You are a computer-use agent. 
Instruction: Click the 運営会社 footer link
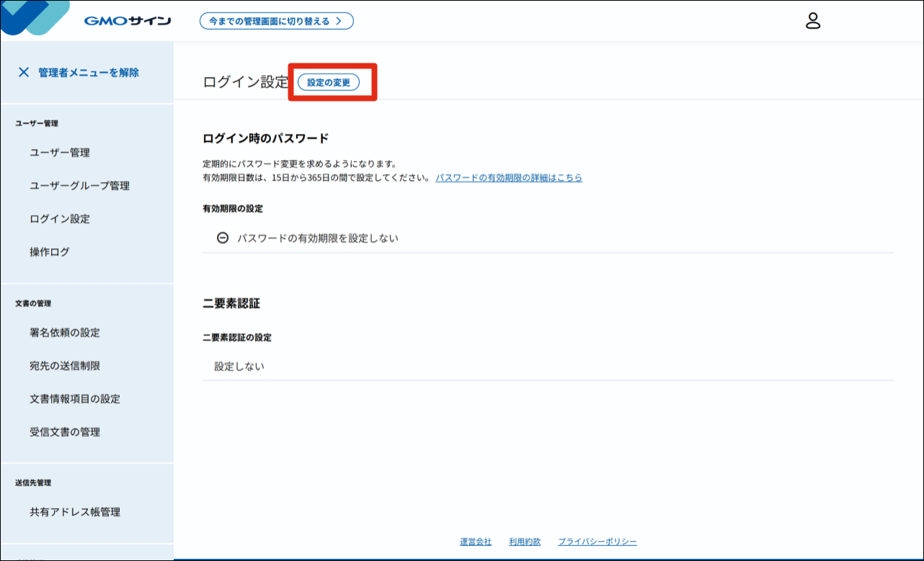(x=474, y=542)
